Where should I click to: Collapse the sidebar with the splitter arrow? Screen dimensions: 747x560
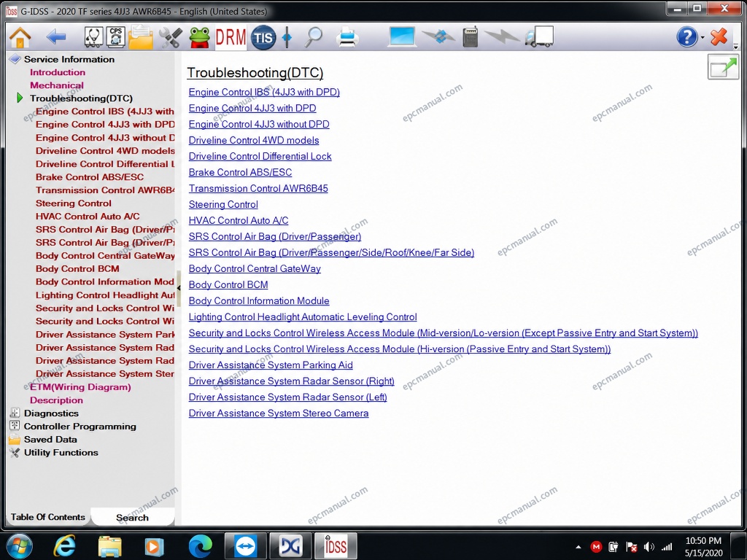[179, 288]
